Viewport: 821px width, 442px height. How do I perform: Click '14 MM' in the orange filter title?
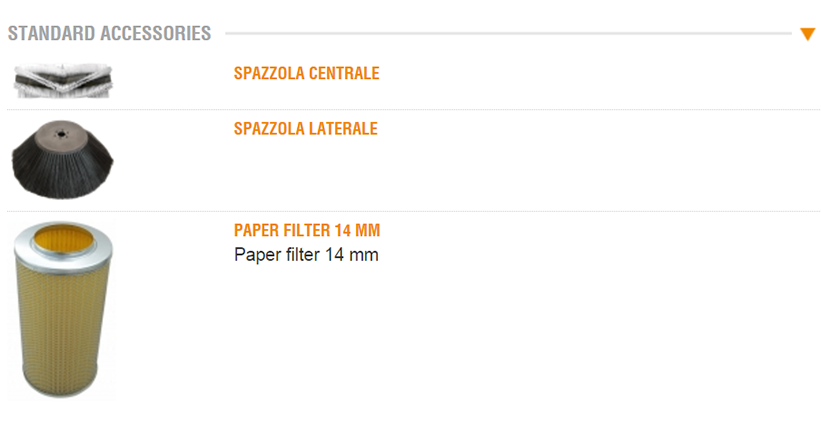(x=359, y=231)
